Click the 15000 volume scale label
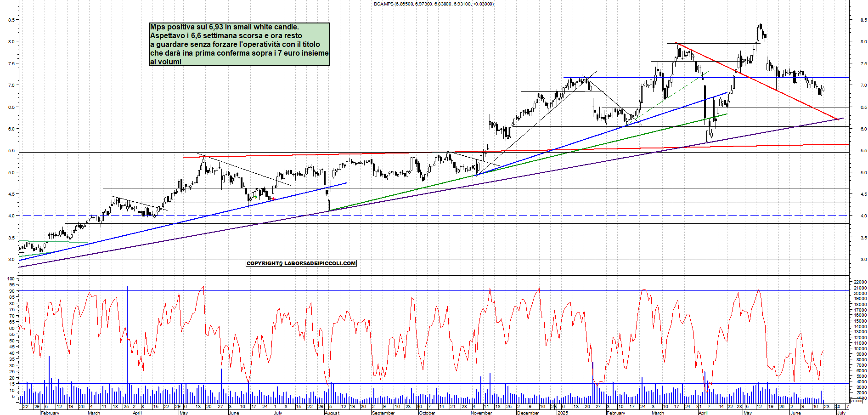The width and height of the screenshot is (868, 415). pos(860,321)
